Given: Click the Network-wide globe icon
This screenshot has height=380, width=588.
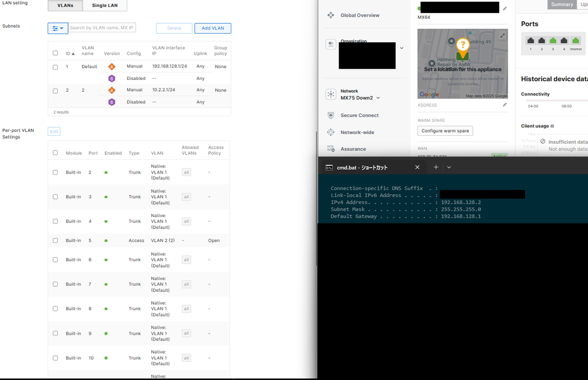Looking at the screenshot, I should click(x=331, y=132).
